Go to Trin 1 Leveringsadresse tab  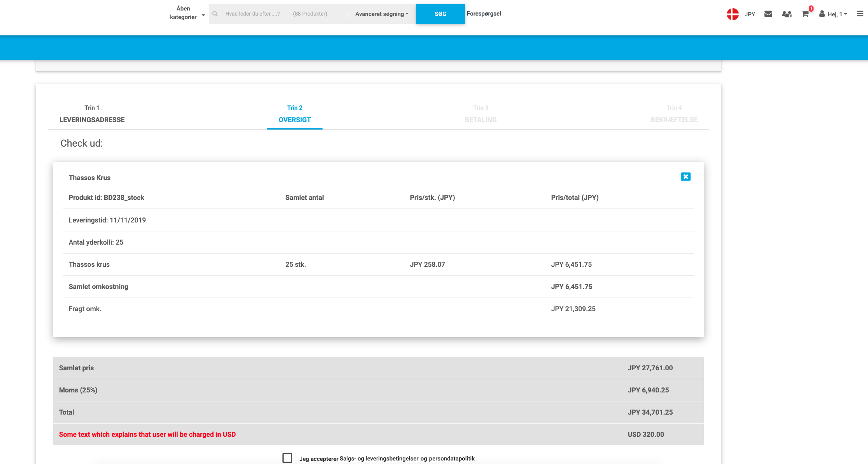coord(92,114)
